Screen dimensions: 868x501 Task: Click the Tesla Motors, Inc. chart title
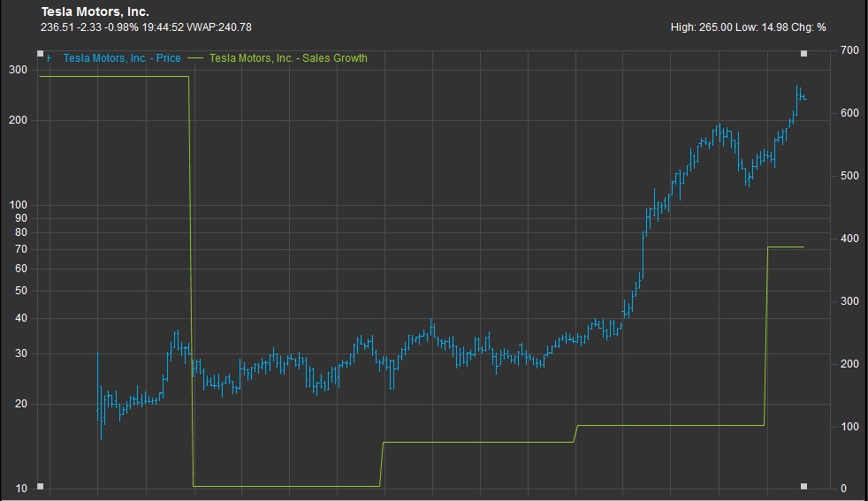[95, 11]
